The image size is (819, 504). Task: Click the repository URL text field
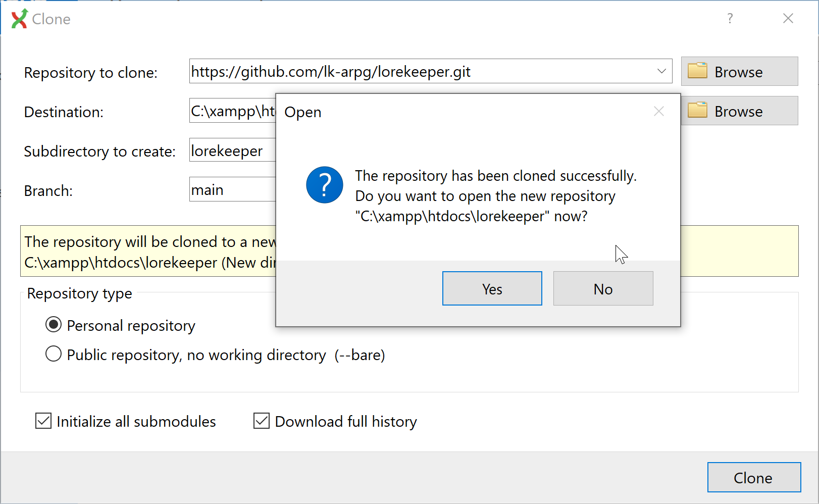click(x=419, y=71)
